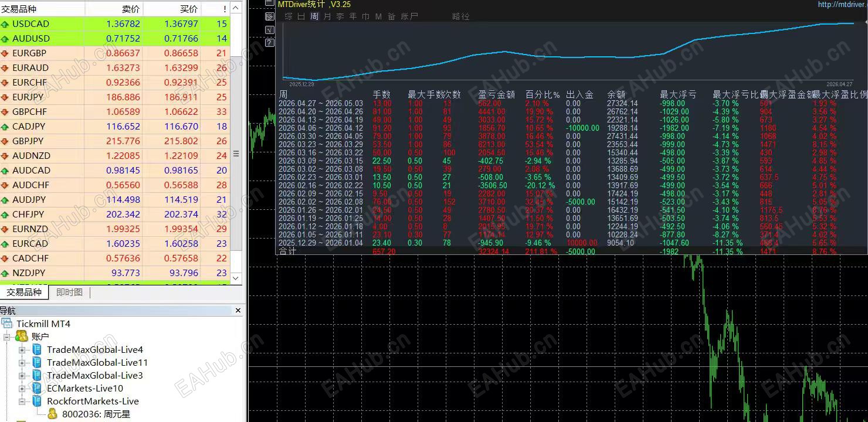Expand the TradeMaxGlobal-Live11 tree node
This screenshot has height=422, width=868.
[22, 363]
